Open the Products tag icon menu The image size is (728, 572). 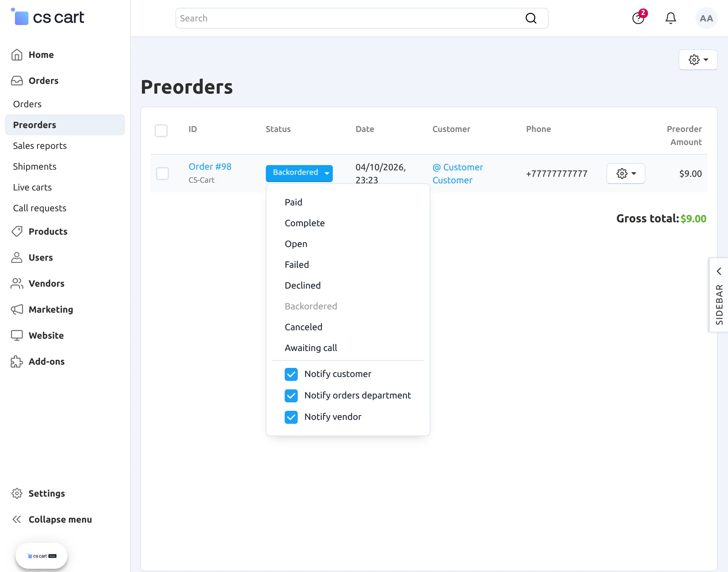tap(17, 231)
